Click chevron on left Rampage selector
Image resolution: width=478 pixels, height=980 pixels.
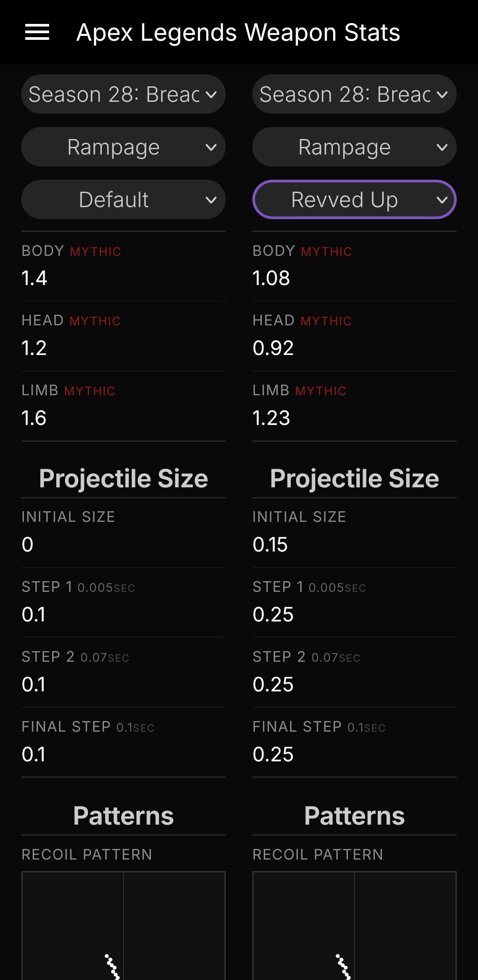(x=211, y=147)
